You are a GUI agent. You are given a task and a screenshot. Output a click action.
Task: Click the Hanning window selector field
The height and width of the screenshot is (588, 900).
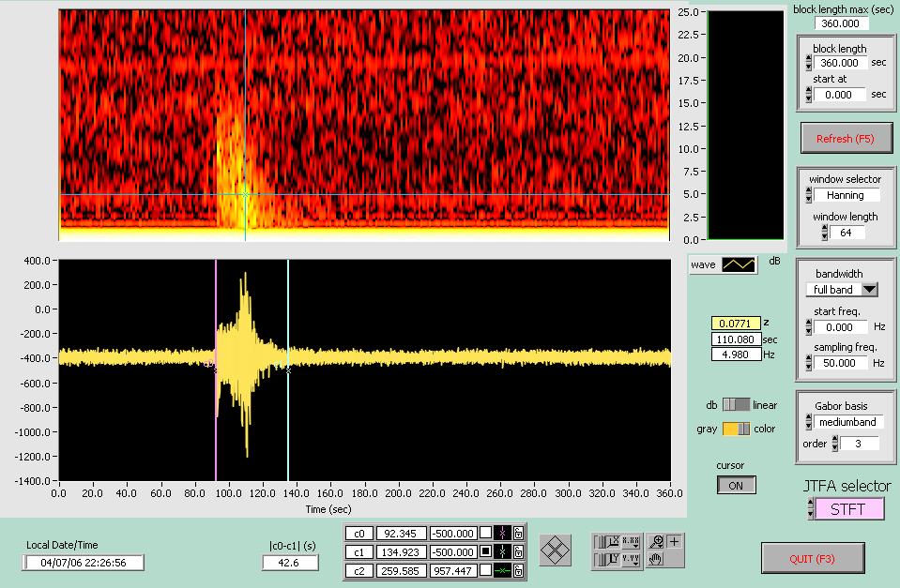coord(847,195)
